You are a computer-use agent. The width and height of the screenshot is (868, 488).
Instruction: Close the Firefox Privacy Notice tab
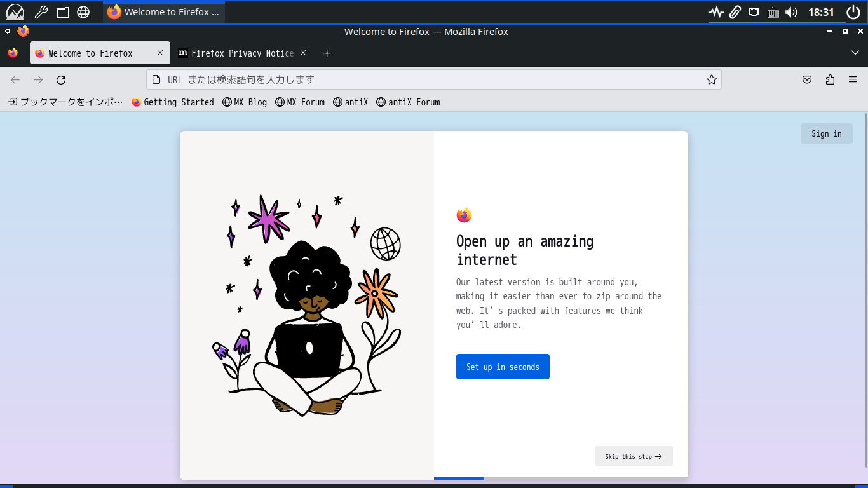click(x=303, y=53)
